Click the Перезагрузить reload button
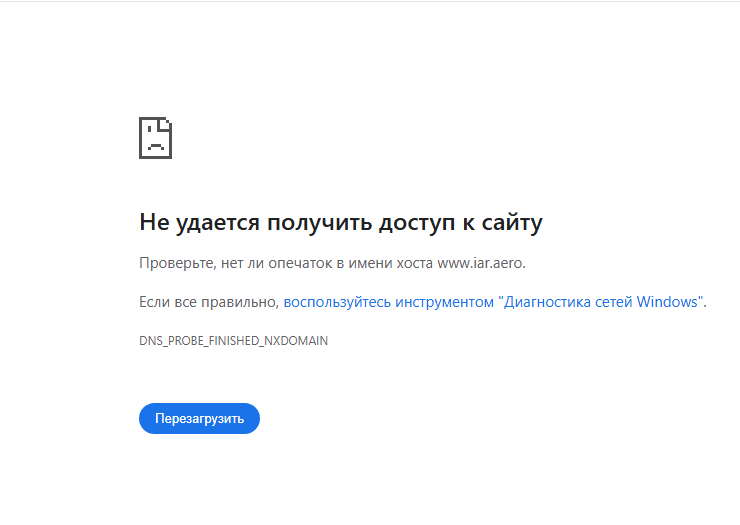Screen dimensions: 740x525 199,418
